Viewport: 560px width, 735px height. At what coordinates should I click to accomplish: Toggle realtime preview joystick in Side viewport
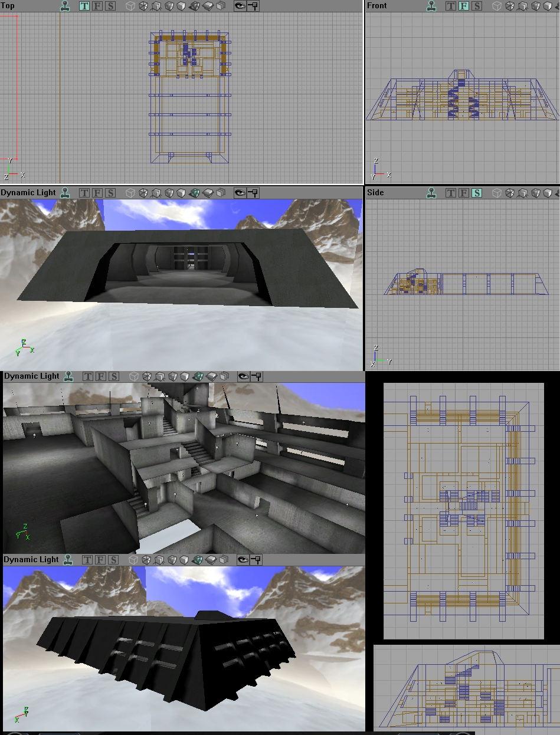(433, 193)
